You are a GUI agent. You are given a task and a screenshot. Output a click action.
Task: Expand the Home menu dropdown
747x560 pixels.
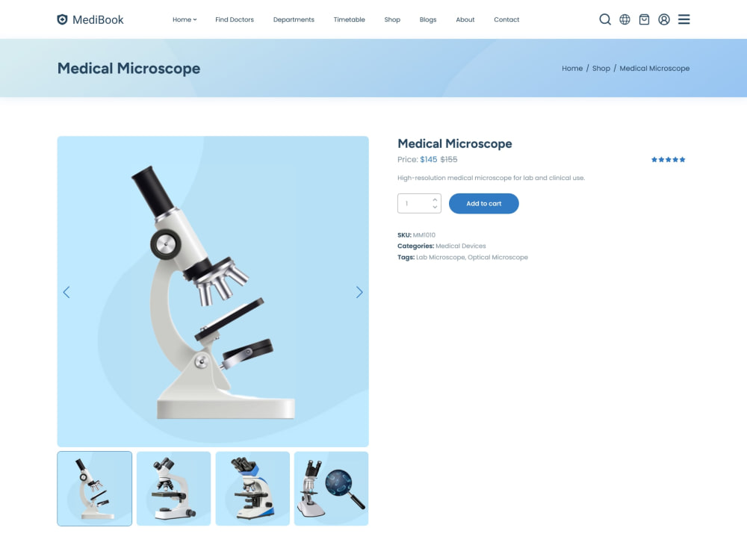tap(185, 19)
